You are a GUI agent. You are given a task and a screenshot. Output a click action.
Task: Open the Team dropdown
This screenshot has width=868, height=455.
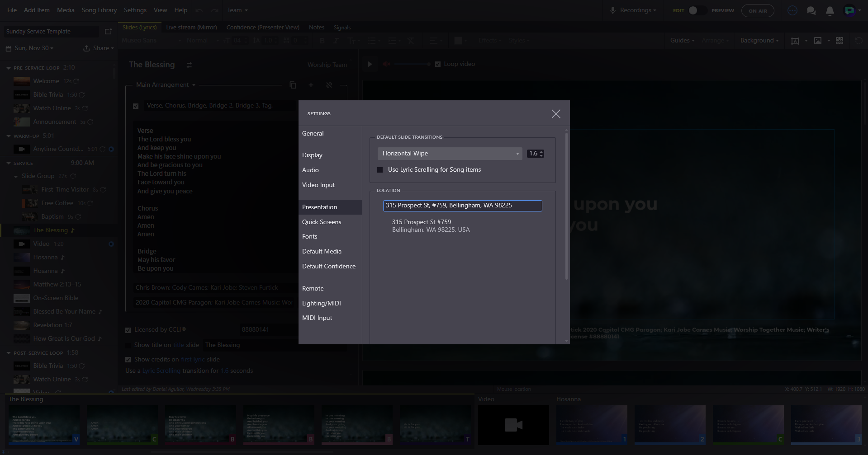click(237, 10)
